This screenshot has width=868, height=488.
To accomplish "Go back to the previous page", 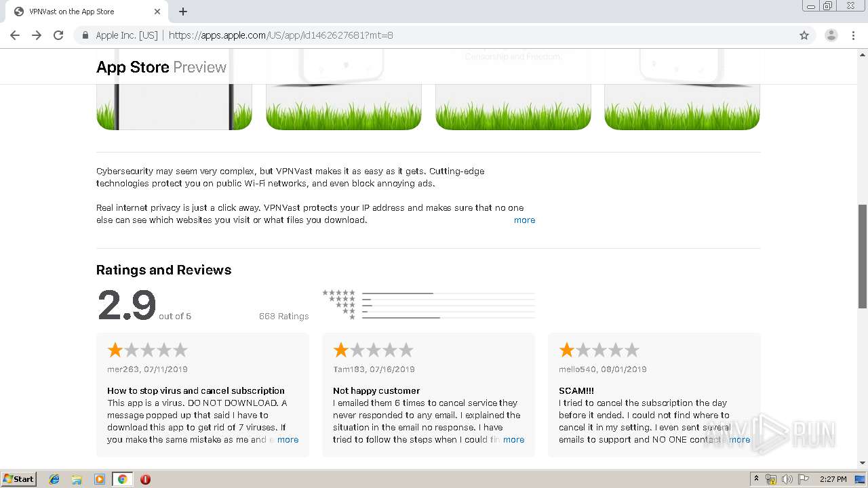I will (15, 35).
